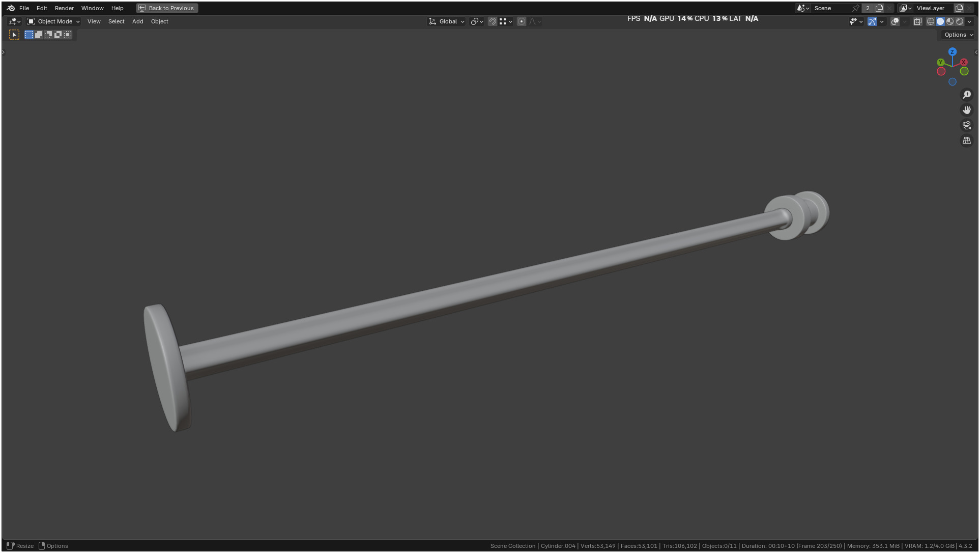Click the Select Box tool icon
This screenshot has width=980, height=553.
[14, 35]
